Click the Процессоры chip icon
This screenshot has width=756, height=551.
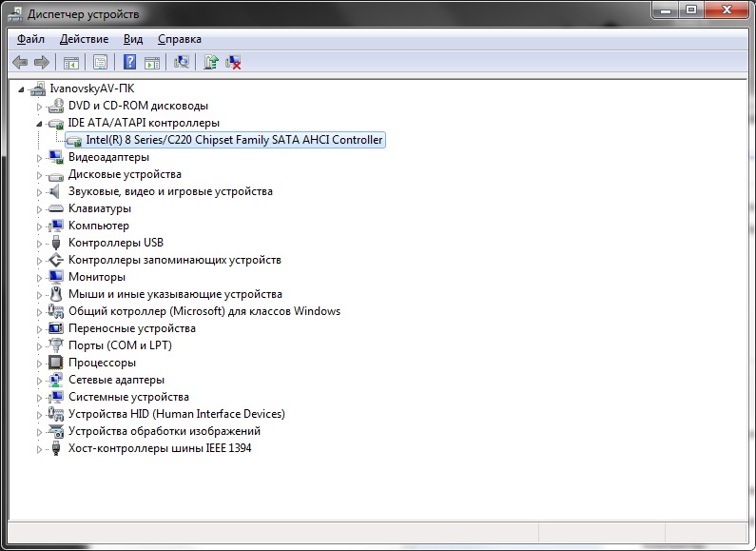pyautogui.click(x=56, y=363)
